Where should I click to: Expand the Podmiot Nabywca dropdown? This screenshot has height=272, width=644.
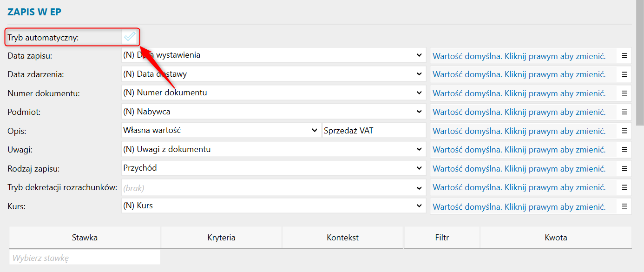coord(274,112)
